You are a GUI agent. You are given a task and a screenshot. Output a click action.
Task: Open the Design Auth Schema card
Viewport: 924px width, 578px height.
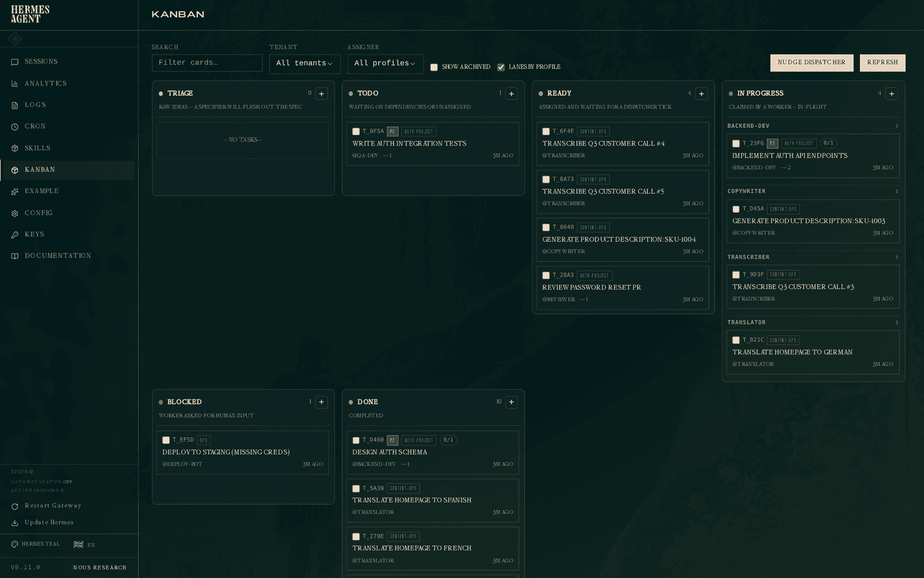click(x=433, y=452)
